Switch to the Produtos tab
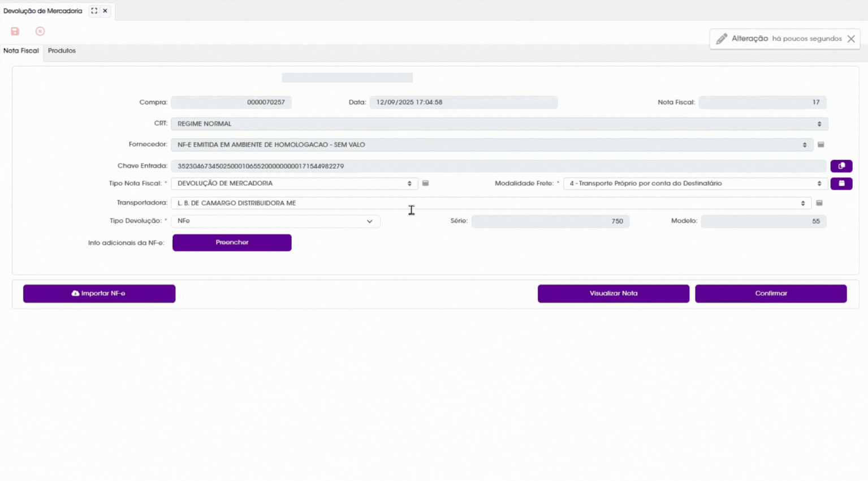The width and height of the screenshot is (868, 481). (x=62, y=51)
